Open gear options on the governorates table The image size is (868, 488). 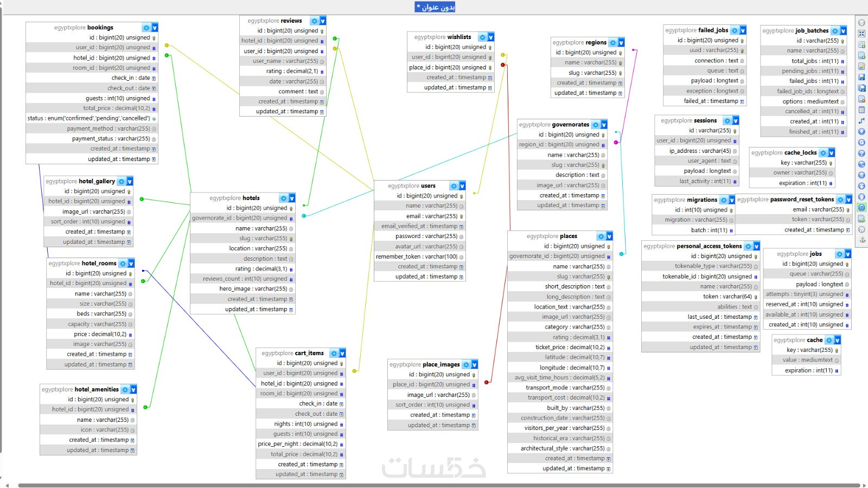pyautogui.click(x=595, y=125)
